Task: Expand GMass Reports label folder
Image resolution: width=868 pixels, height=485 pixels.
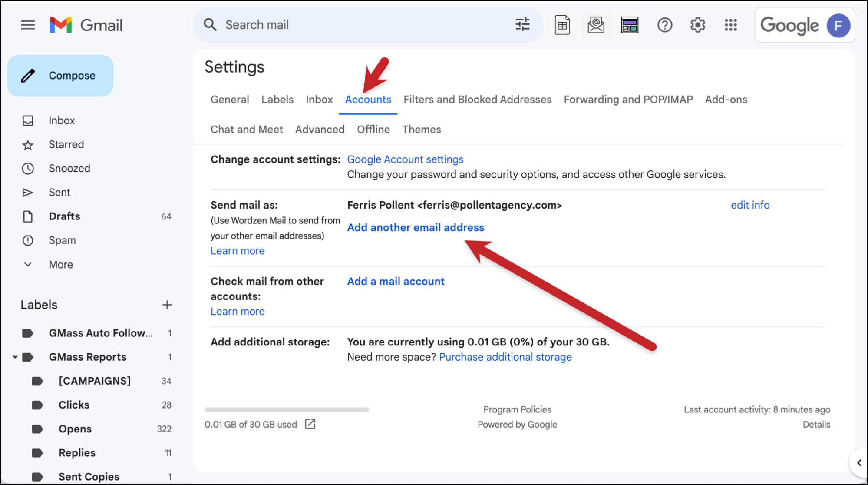Action: tap(13, 357)
